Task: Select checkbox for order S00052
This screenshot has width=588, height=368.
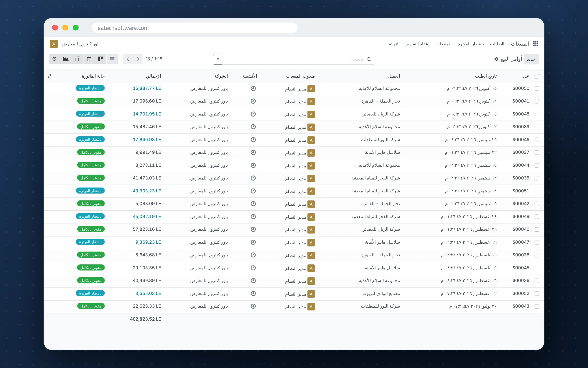Action: (x=537, y=293)
